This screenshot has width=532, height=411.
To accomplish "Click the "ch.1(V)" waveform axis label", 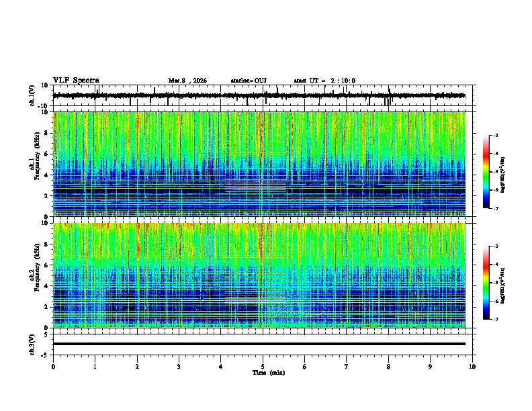I will coord(32,95).
